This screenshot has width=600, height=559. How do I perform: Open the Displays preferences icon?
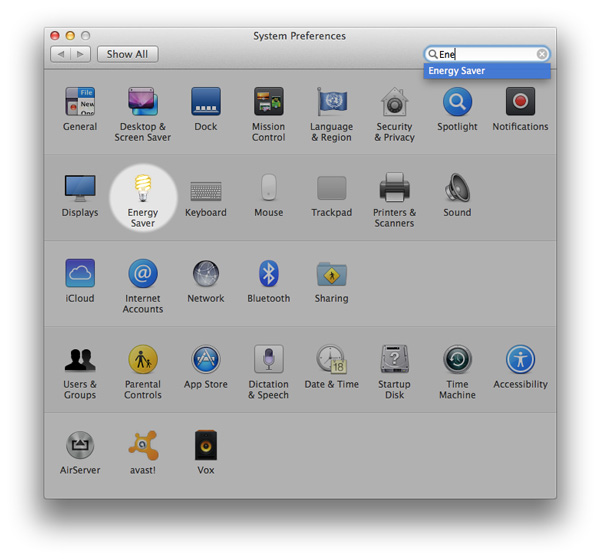(80, 188)
